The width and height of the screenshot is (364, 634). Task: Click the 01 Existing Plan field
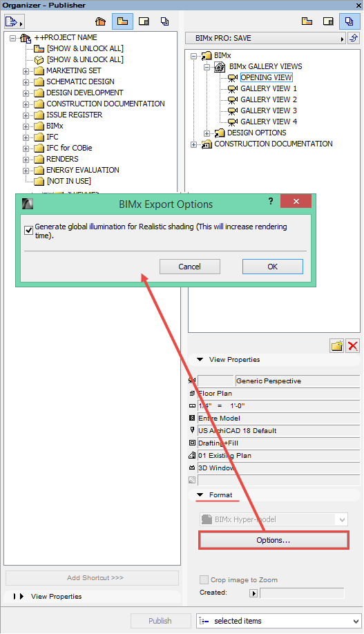(x=278, y=456)
